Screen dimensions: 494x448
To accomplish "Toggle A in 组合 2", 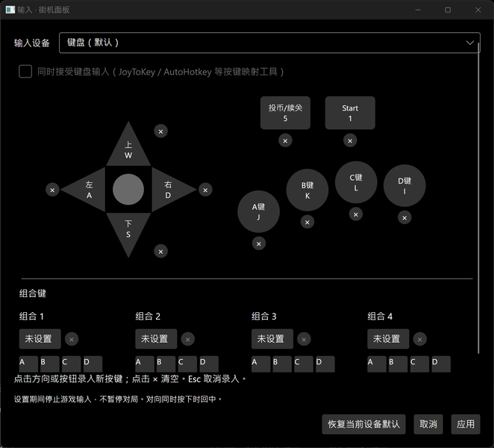I will tap(145, 364).
